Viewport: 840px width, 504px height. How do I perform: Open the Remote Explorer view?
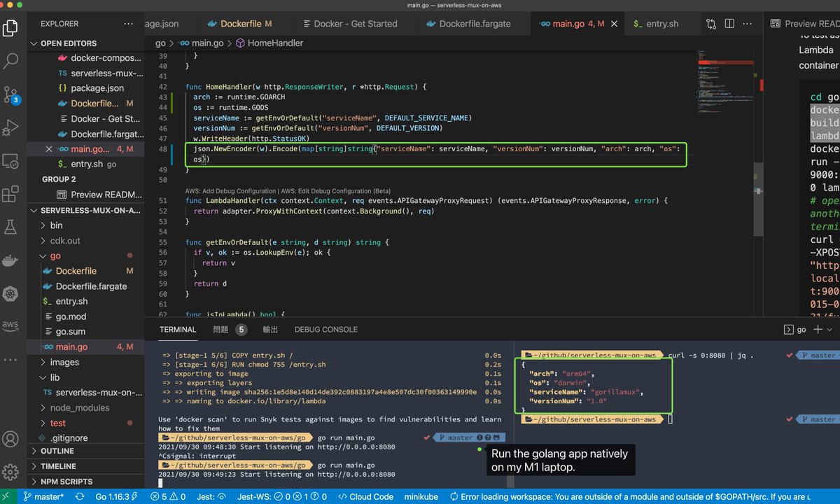(x=11, y=161)
